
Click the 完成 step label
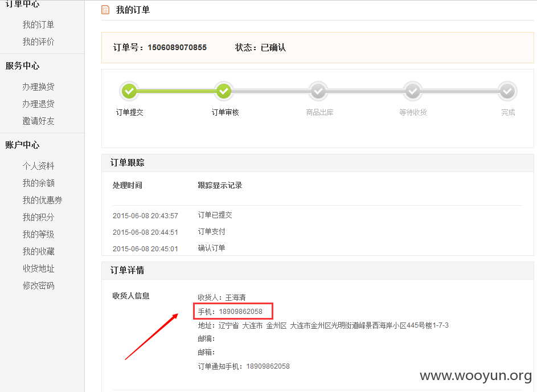click(x=508, y=112)
